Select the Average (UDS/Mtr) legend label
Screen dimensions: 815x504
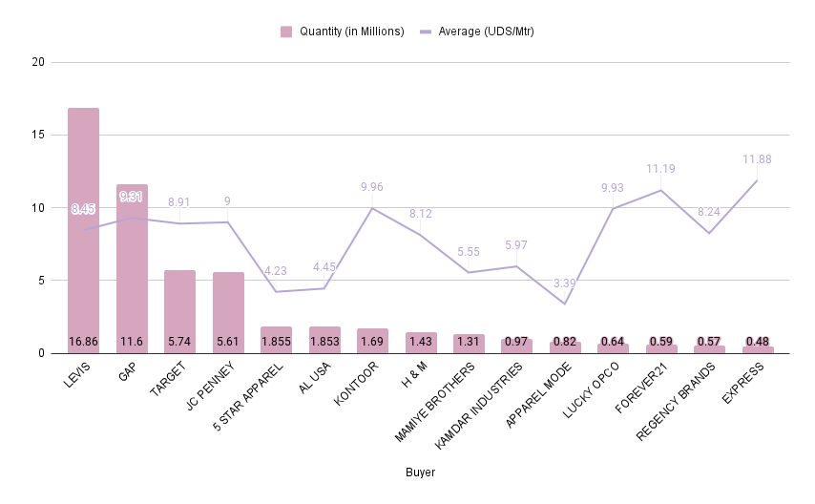pyautogui.click(x=486, y=31)
